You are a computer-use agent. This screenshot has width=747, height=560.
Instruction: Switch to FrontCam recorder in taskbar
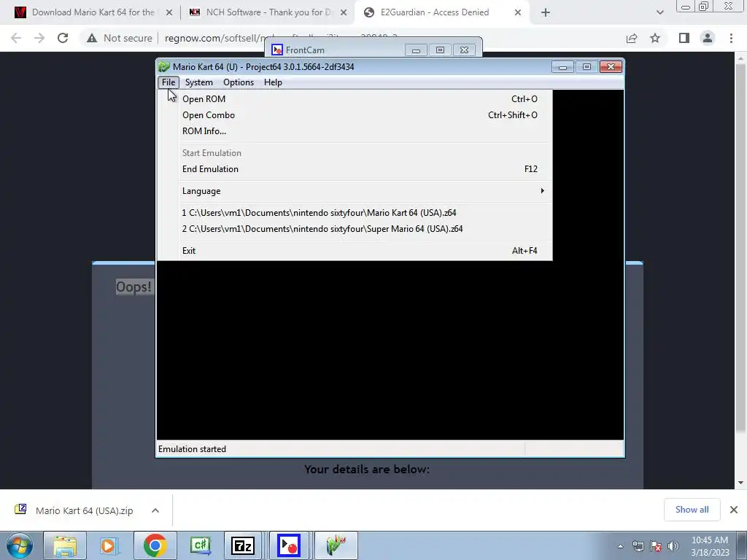pos(289,545)
